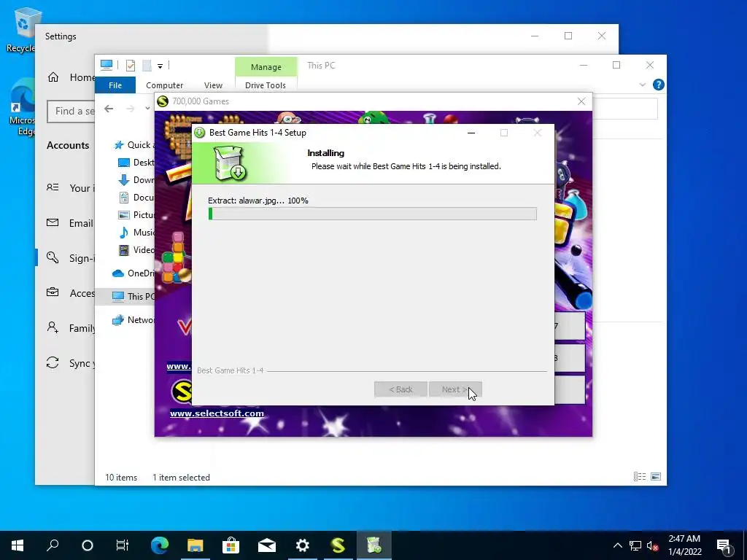
Task: Open the taskbar clock and date
Action: (684, 545)
